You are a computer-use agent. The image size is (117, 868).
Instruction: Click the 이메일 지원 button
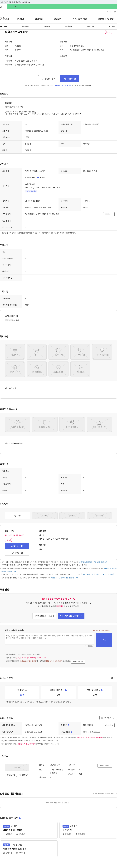coord(17,553)
